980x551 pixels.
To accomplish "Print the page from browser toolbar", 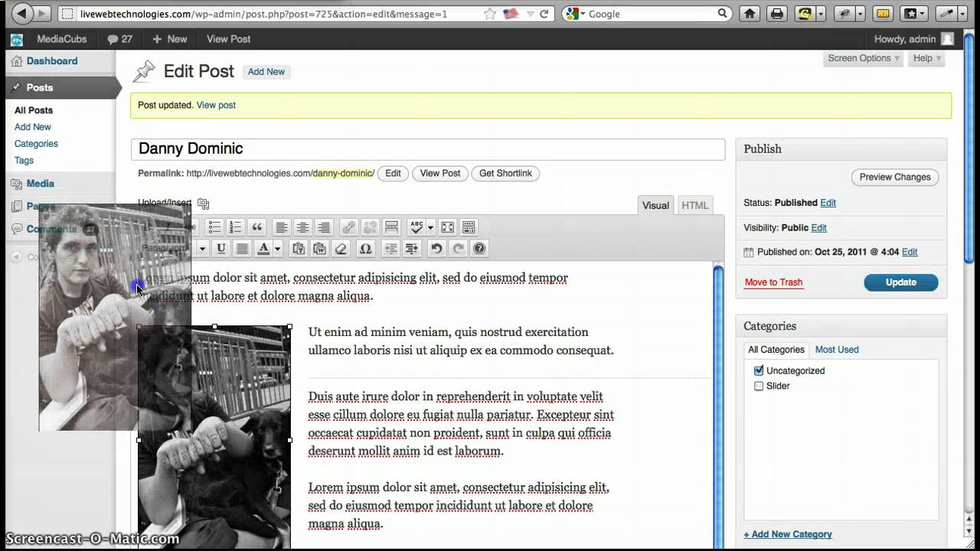I will tap(777, 14).
